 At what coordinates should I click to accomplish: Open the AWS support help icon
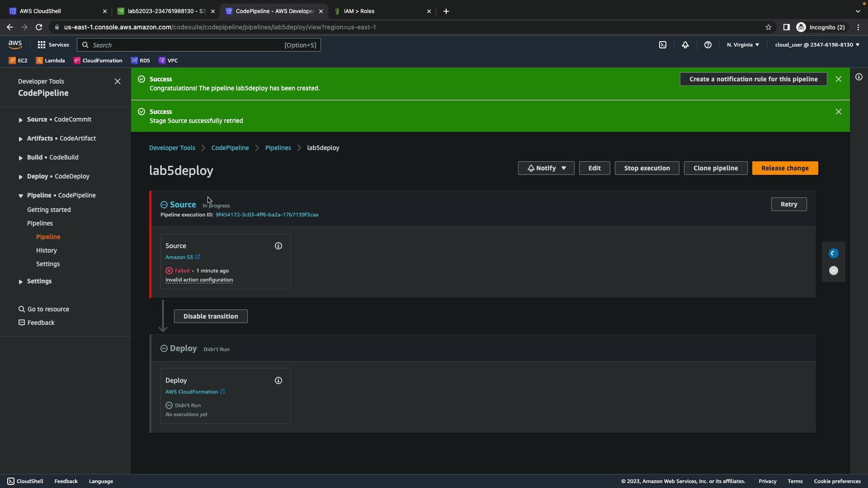pos(708,45)
